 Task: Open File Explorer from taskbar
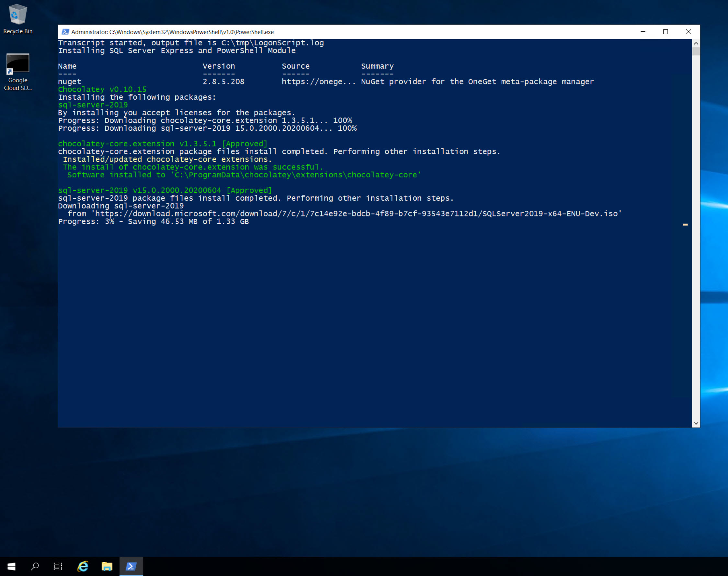pyautogui.click(x=107, y=566)
